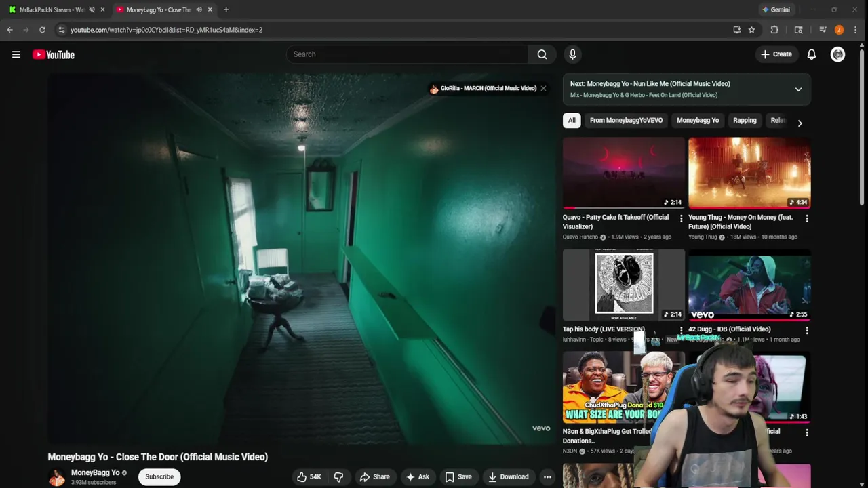
Task: View site information icon in address bar
Action: point(62,30)
